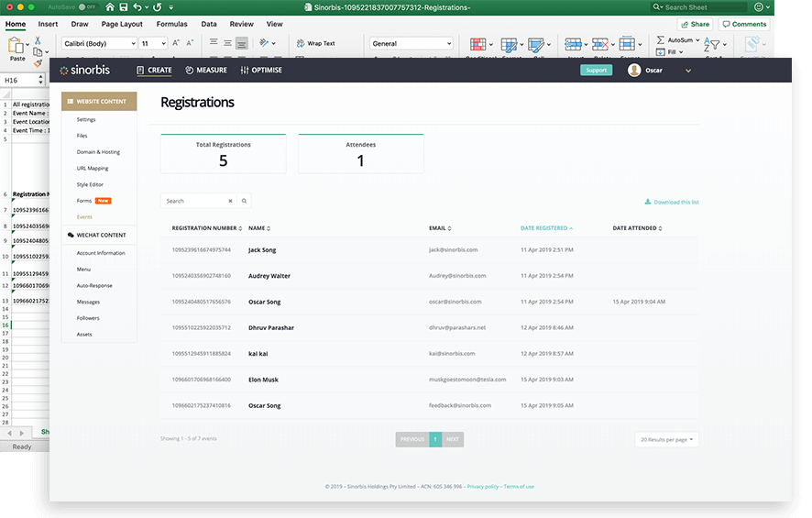Open Followers in the WeChat Content sidebar

pos(88,318)
